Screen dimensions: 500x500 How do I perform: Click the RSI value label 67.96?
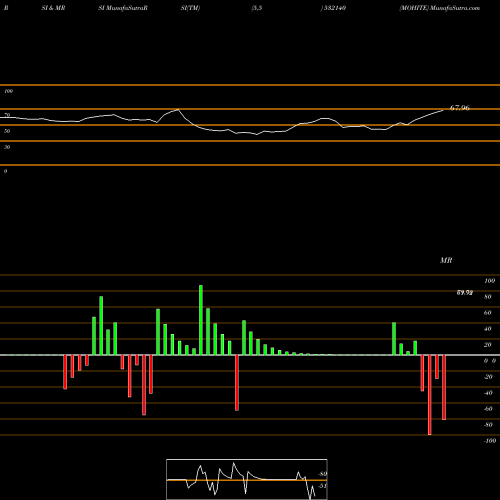click(x=460, y=108)
